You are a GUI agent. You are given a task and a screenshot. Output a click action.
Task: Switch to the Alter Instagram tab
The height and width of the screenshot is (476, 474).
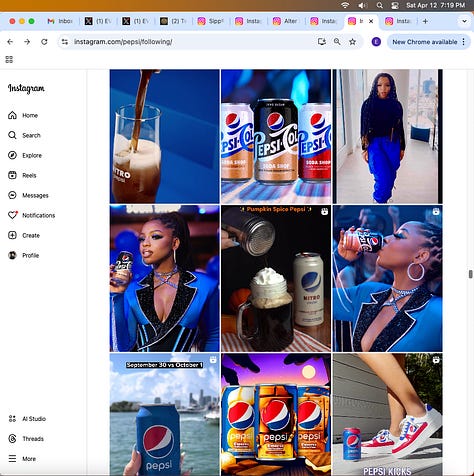(x=286, y=21)
